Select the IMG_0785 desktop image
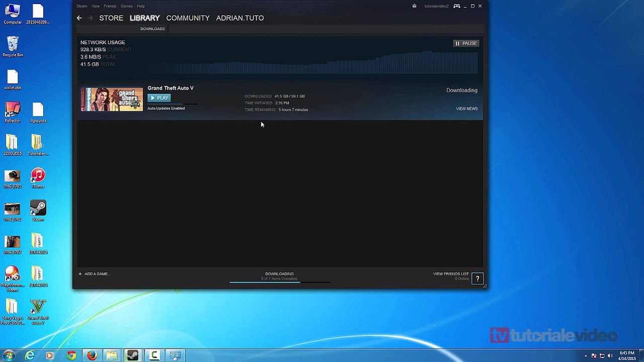Image resolution: width=644 pixels, height=362 pixels. pos(13,178)
